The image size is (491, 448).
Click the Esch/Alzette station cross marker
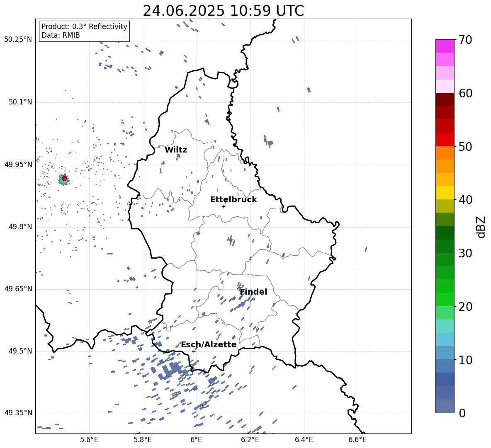click(194, 351)
